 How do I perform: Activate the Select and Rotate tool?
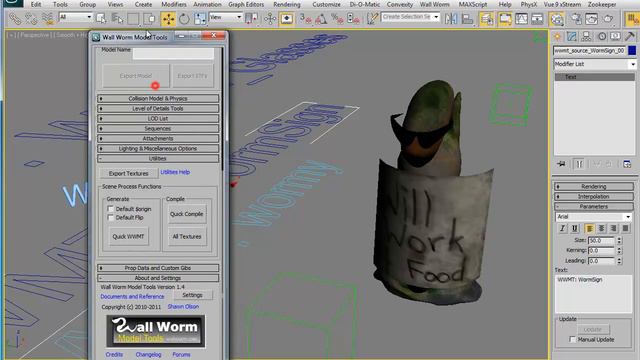coord(184,19)
